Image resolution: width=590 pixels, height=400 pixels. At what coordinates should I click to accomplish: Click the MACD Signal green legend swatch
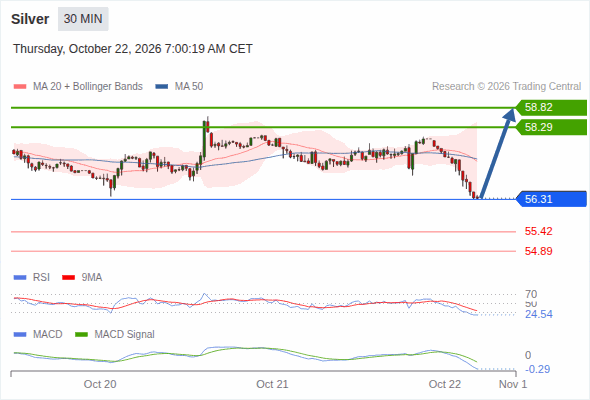pos(81,335)
